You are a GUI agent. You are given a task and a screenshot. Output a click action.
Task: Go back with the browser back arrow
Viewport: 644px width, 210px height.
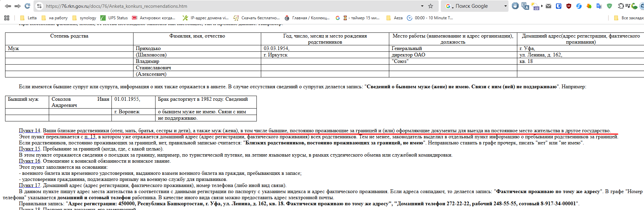click(x=8, y=6)
